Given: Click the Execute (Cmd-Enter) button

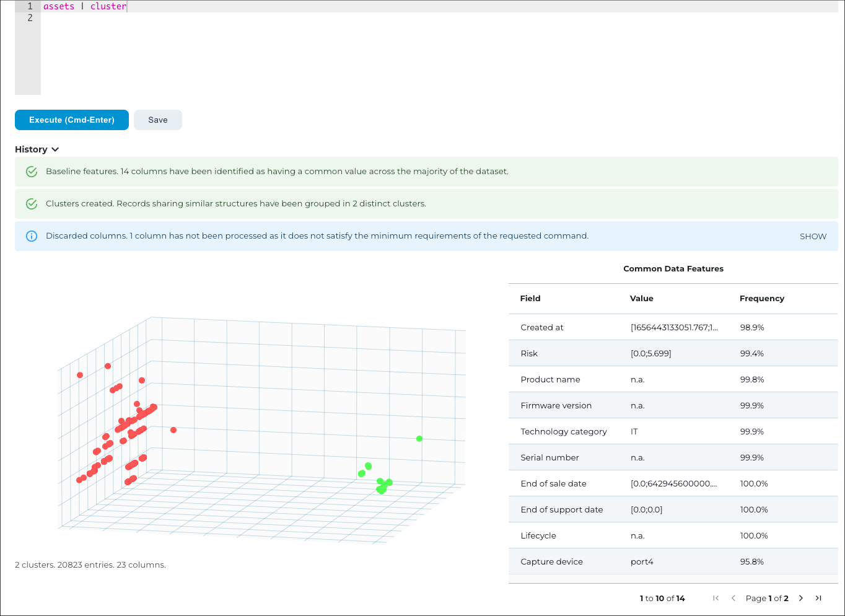Looking at the screenshot, I should coord(72,120).
